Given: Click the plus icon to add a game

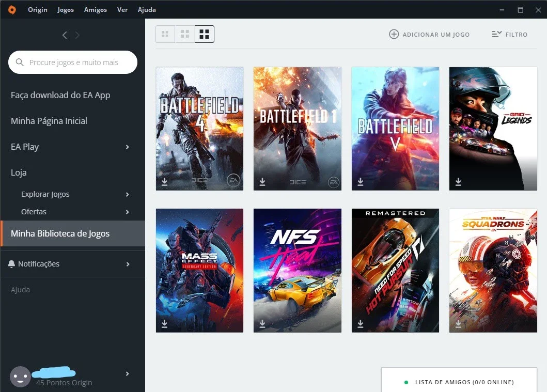Looking at the screenshot, I should [394, 34].
